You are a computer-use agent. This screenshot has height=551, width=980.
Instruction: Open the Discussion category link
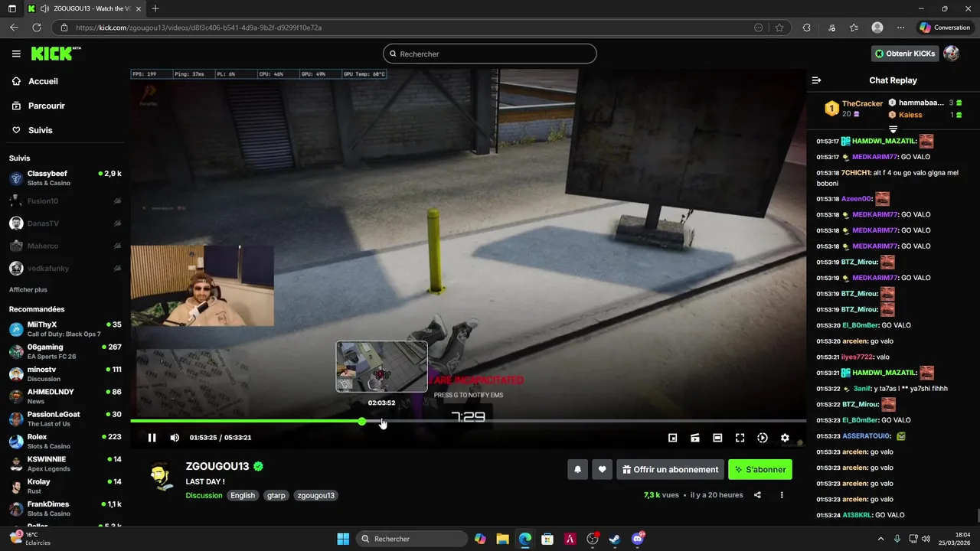pyautogui.click(x=204, y=495)
